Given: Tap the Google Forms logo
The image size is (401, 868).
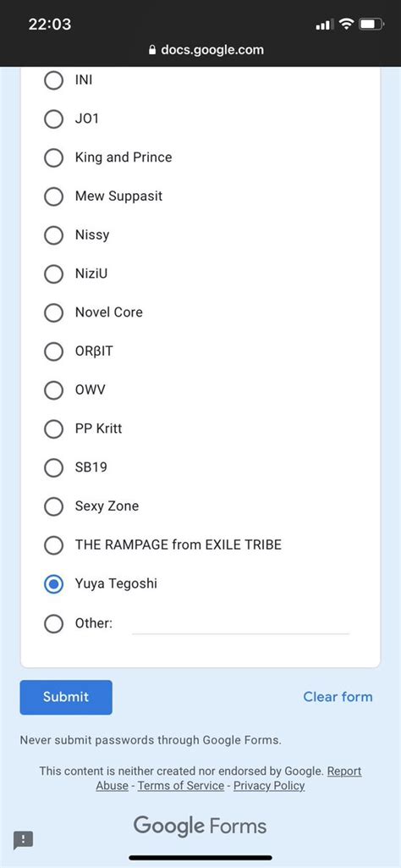Looking at the screenshot, I should coord(200,826).
